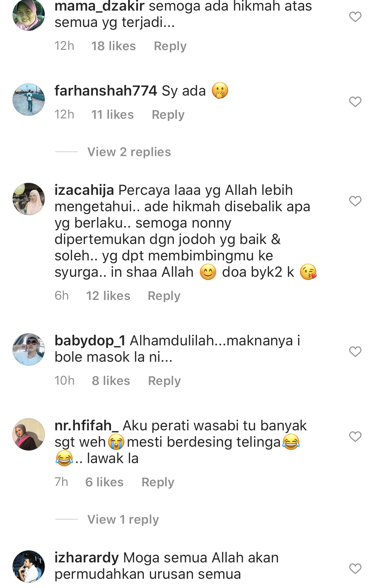
Task: Open izacahija's profile photo
Action: [29, 199]
